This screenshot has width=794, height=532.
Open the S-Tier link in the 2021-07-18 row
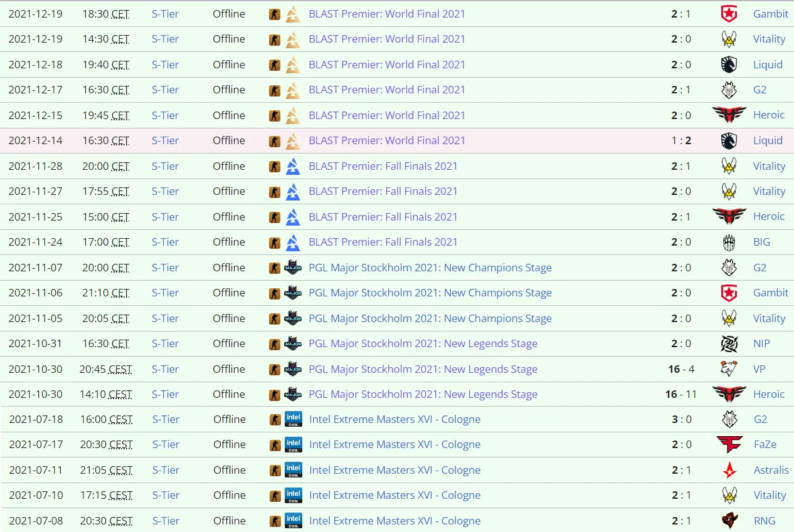click(x=166, y=419)
